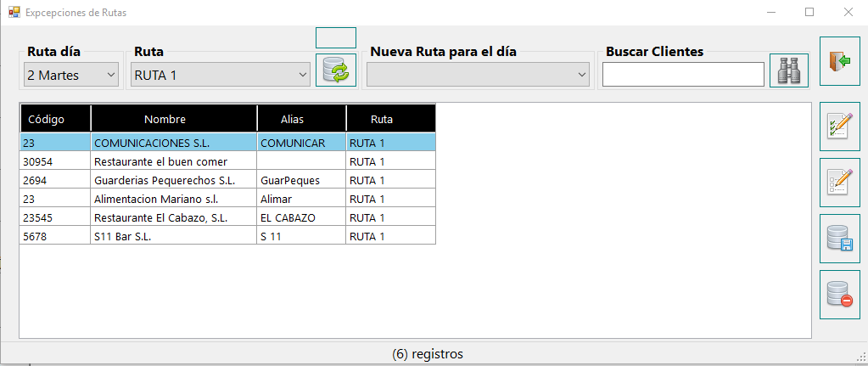Image resolution: width=868 pixels, height=366 pixels.
Task: Click the Alimar alias cell
Action: point(302,199)
